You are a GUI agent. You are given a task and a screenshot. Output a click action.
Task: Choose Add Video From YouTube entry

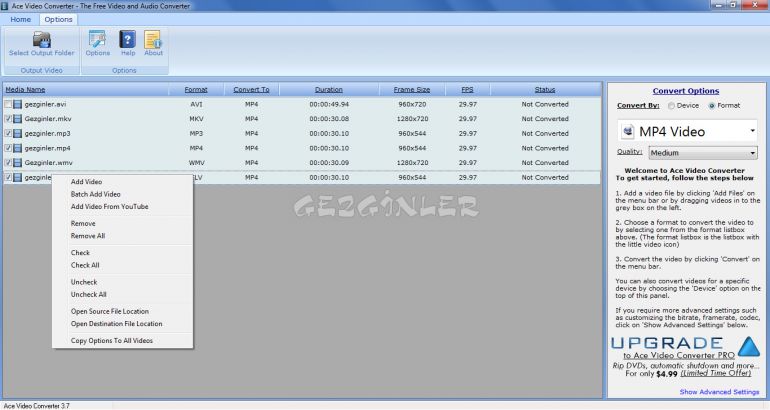point(110,207)
